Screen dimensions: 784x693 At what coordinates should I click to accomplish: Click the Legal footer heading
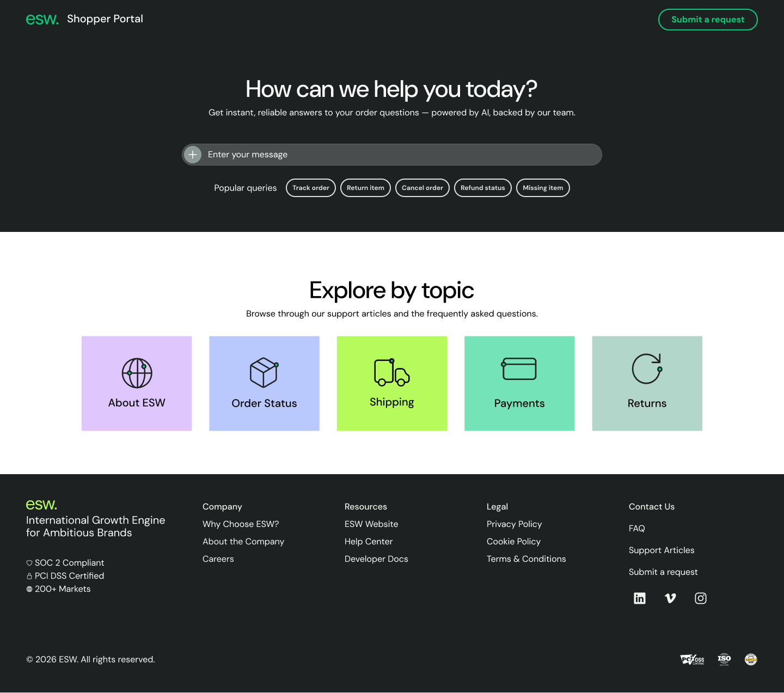(497, 507)
